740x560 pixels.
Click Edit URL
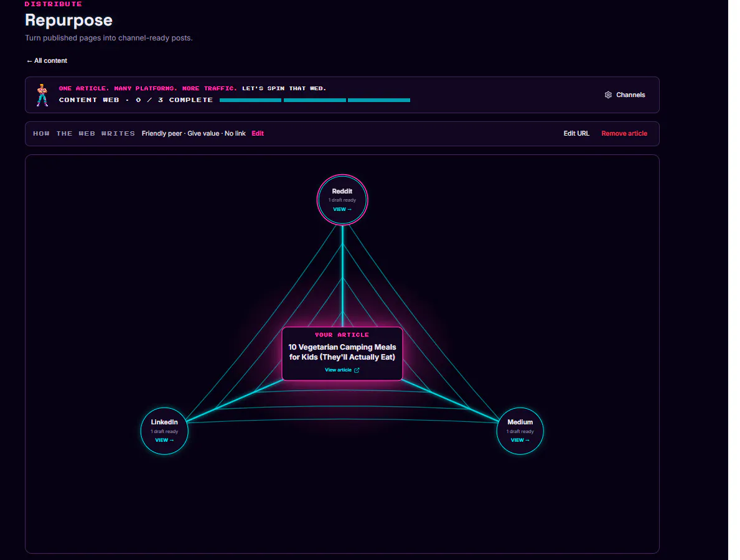(x=576, y=134)
